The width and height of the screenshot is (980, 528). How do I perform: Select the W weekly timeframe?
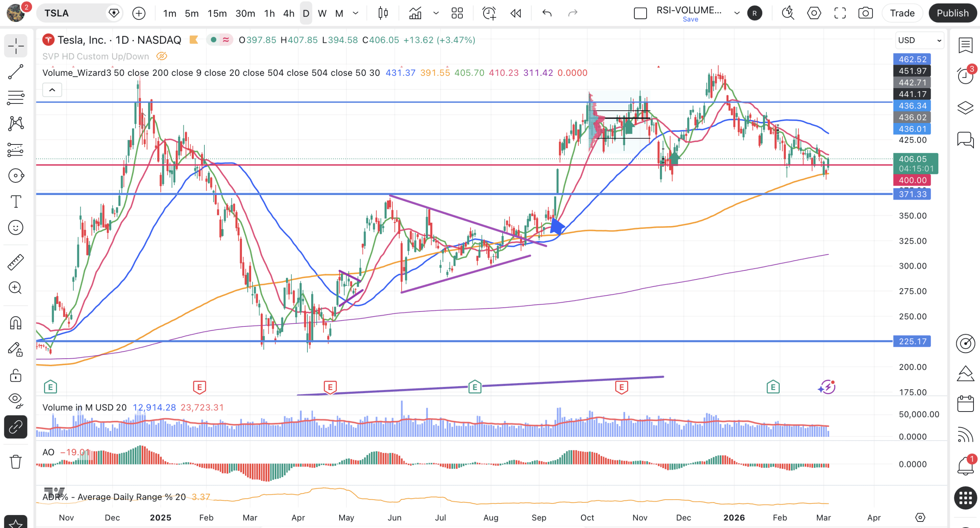pos(322,13)
